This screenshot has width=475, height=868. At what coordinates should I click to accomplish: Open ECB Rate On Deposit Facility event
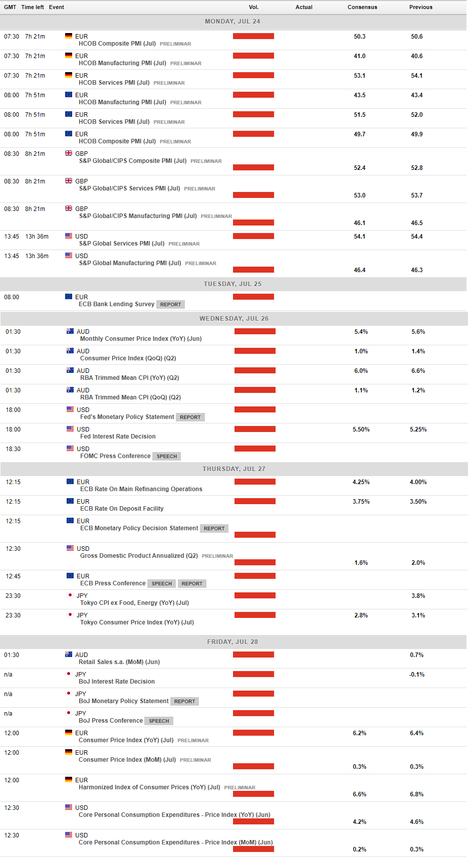(122, 509)
